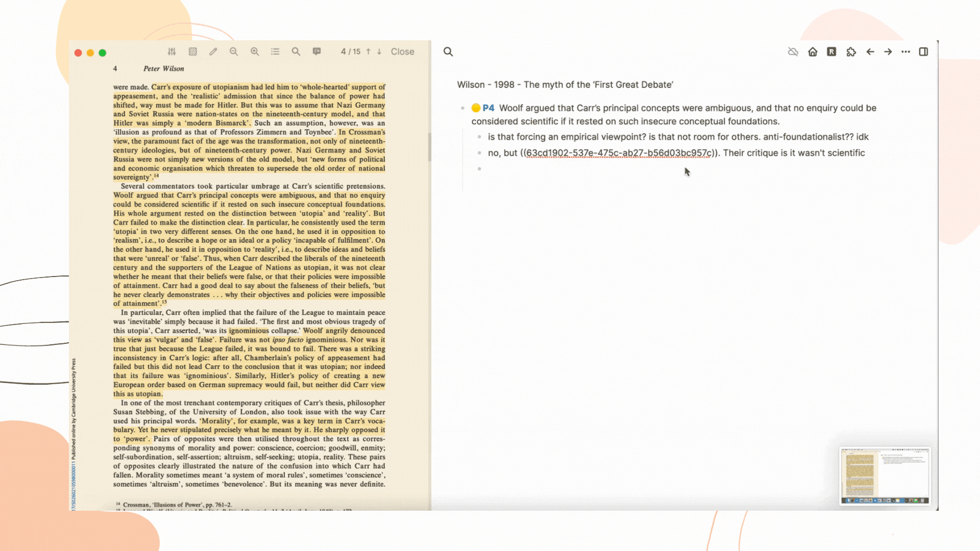Navigate back in notes history
The height and width of the screenshot is (551, 980).
[x=870, y=52]
